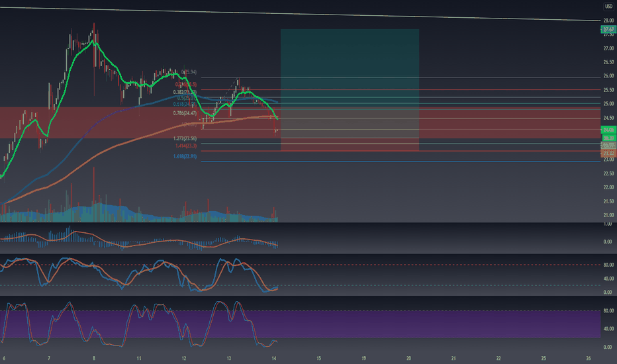
Task: Select Fibonacci label 1.272(23.56)
Action: tap(185, 138)
